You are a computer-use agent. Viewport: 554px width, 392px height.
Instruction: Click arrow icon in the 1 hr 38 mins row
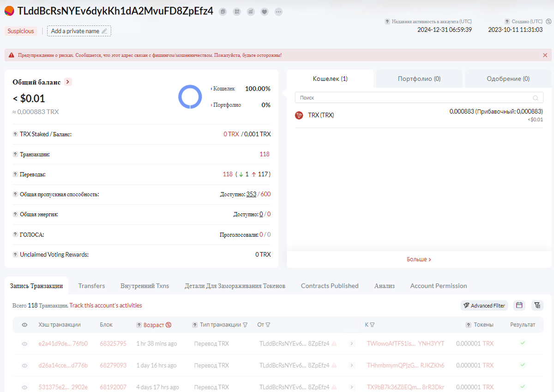351,344
